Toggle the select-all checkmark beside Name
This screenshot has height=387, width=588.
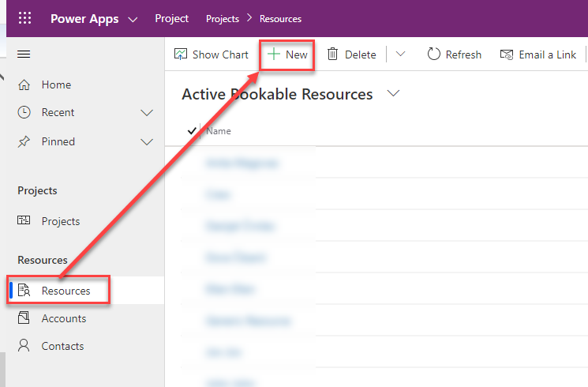(192, 131)
